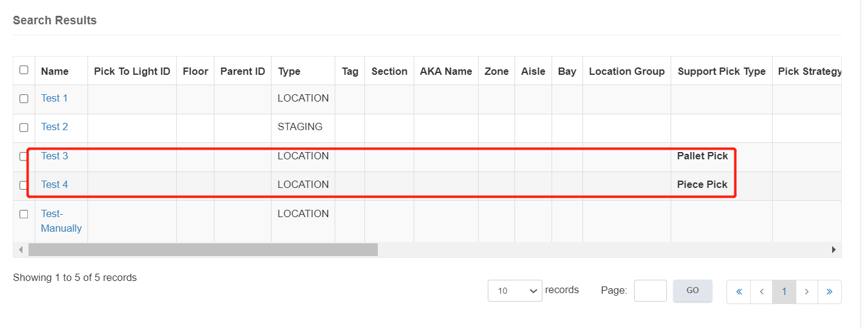Screen dimensions: 868x329
Task: Open the Test 3 location link
Action: [x=55, y=156]
